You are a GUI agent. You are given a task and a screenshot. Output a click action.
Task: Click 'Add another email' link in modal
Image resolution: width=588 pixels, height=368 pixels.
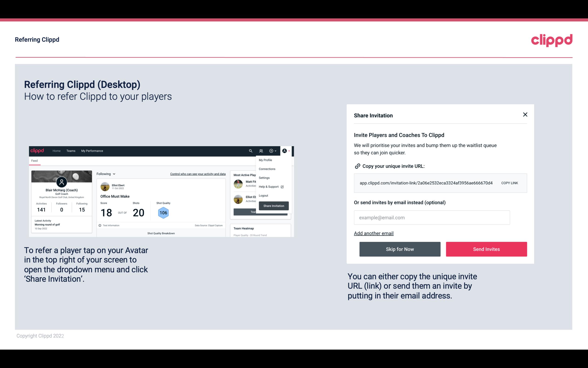point(373,233)
